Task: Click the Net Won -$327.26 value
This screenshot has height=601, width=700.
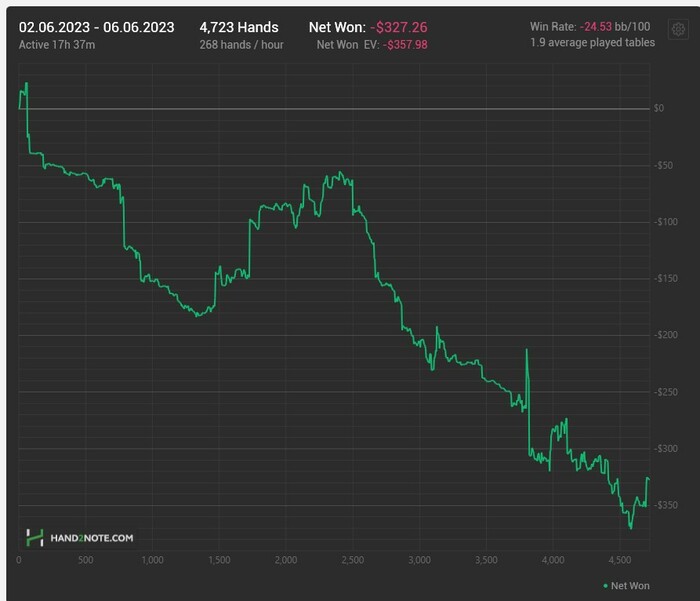Action: (399, 27)
